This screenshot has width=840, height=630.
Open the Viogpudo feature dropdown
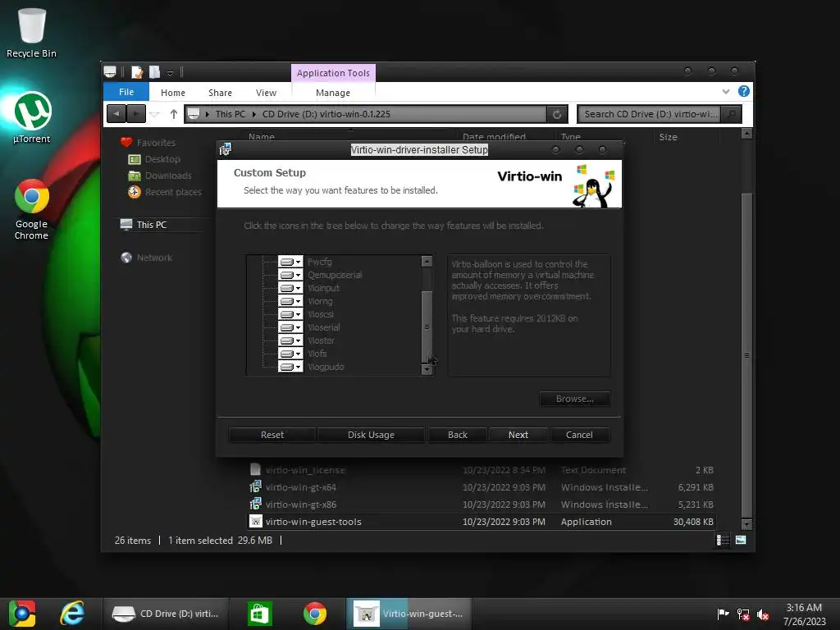pyautogui.click(x=290, y=367)
